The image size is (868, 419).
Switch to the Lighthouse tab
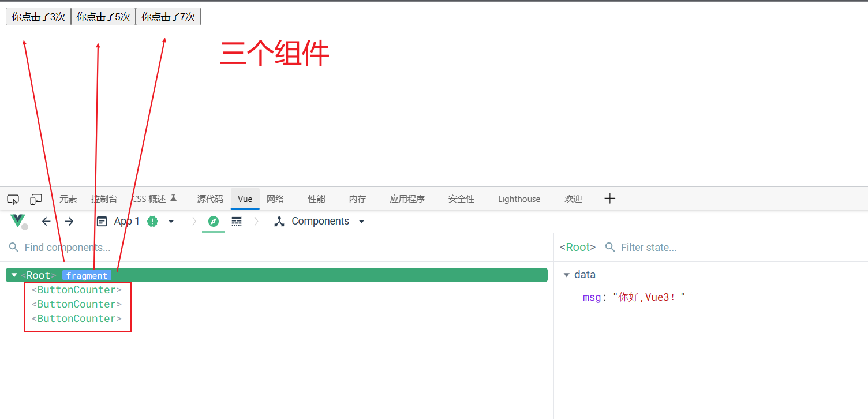point(518,199)
